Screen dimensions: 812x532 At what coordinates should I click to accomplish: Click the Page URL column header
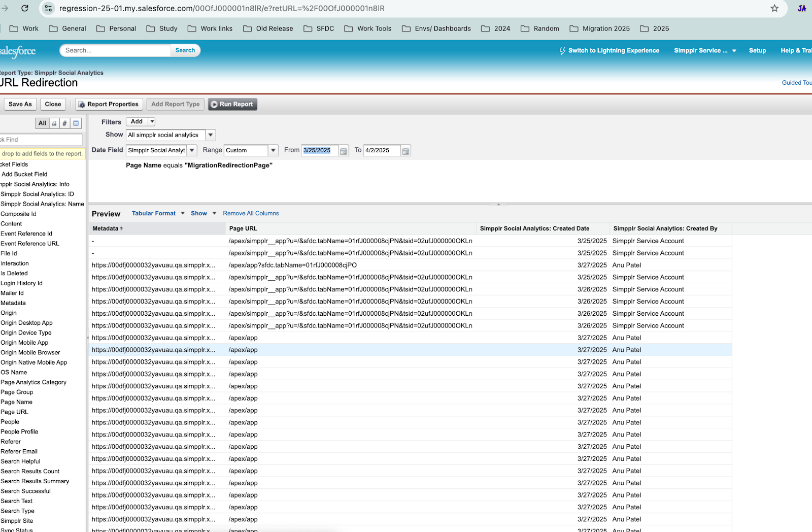pyautogui.click(x=351, y=228)
